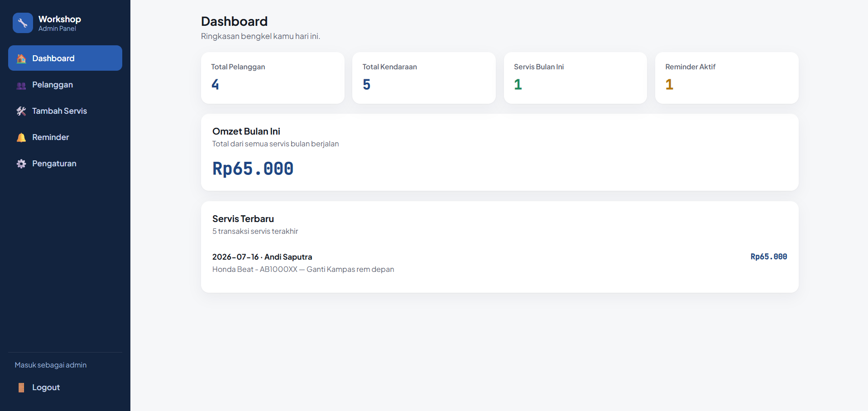The height and width of the screenshot is (411, 868).
Task: Select the Reminder Aktif card
Action: (727, 78)
